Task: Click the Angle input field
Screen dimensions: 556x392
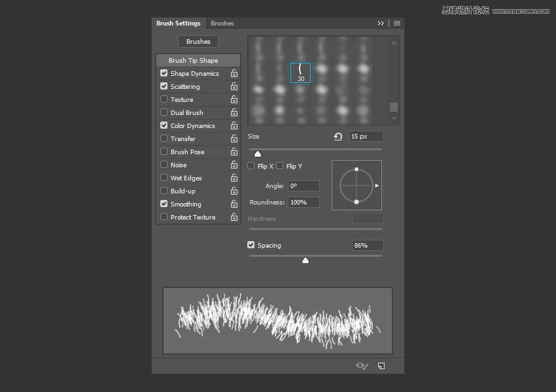Action: [304, 186]
